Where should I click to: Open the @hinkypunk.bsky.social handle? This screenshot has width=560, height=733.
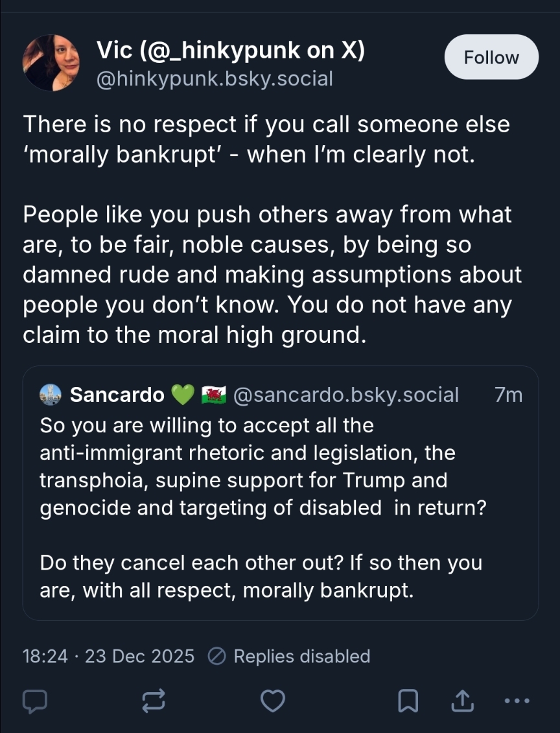click(x=215, y=78)
